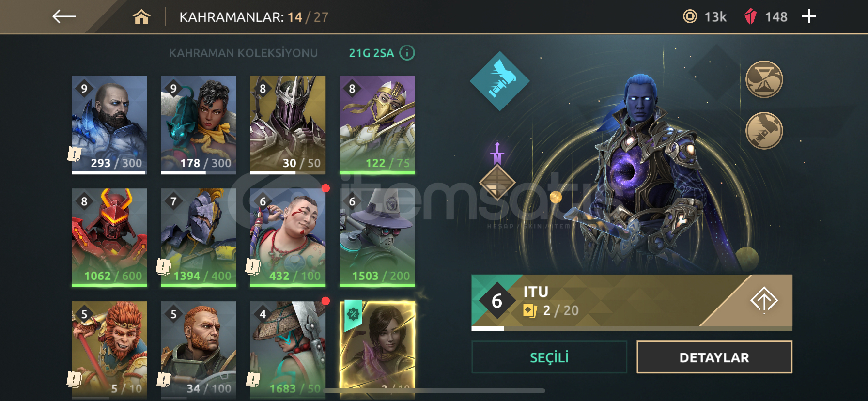Open the home screen icon

[141, 17]
